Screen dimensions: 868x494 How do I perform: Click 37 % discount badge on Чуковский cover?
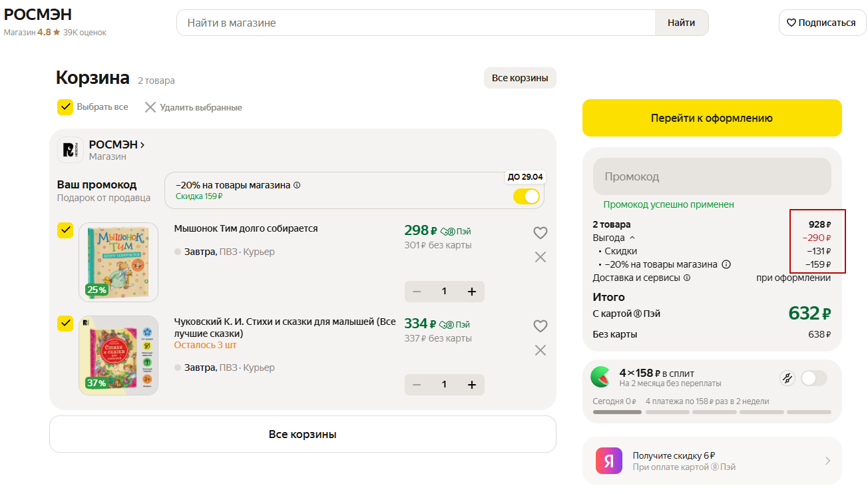coord(97,383)
